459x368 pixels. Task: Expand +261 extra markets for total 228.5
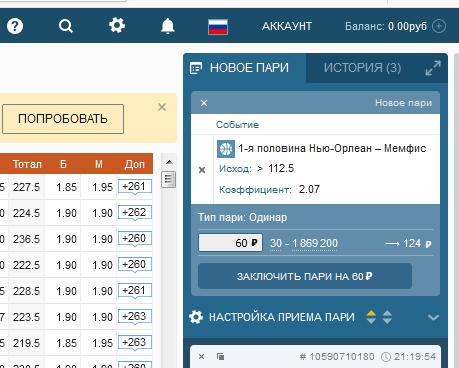[x=135, y=290]
